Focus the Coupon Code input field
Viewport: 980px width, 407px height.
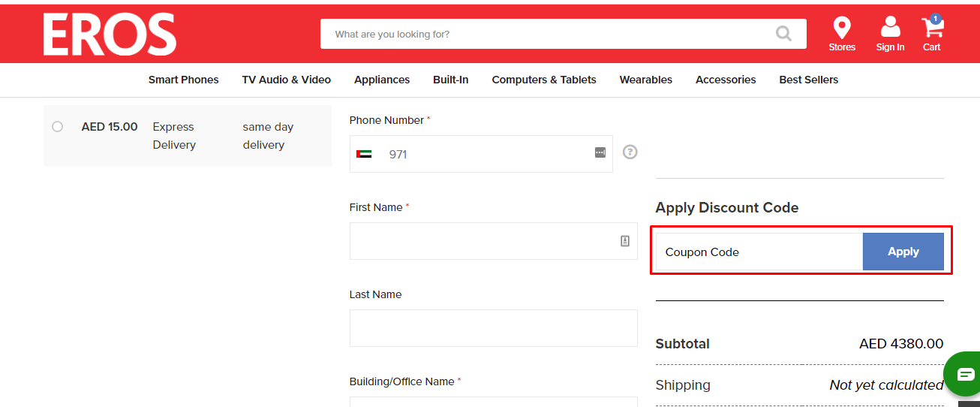click(759, 252)
